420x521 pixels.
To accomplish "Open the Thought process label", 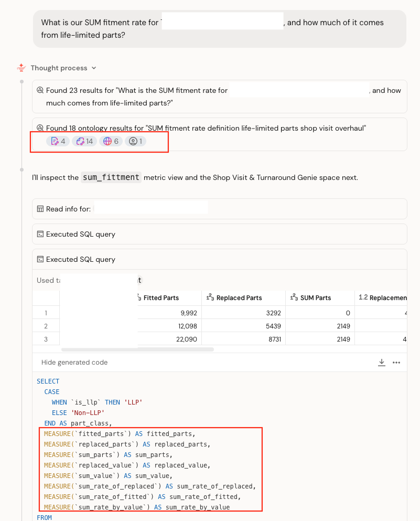I will coord(59,68).
